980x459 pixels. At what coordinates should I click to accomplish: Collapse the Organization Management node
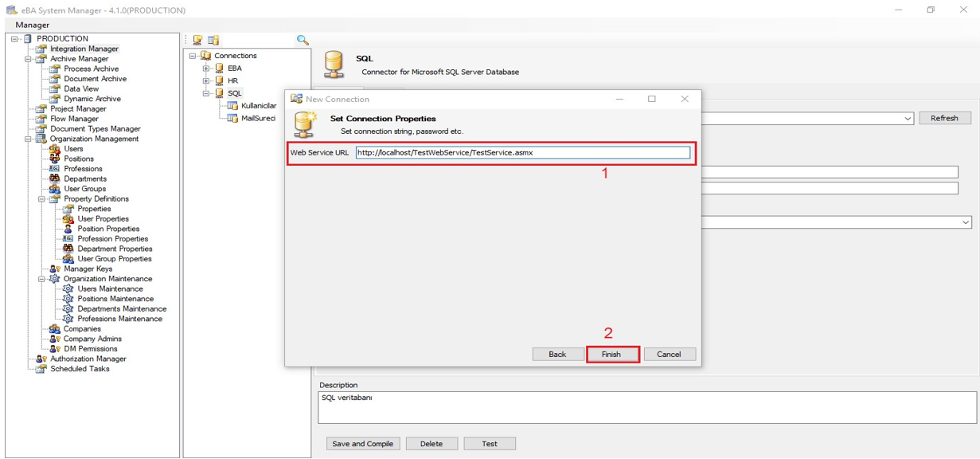[28, 139]
